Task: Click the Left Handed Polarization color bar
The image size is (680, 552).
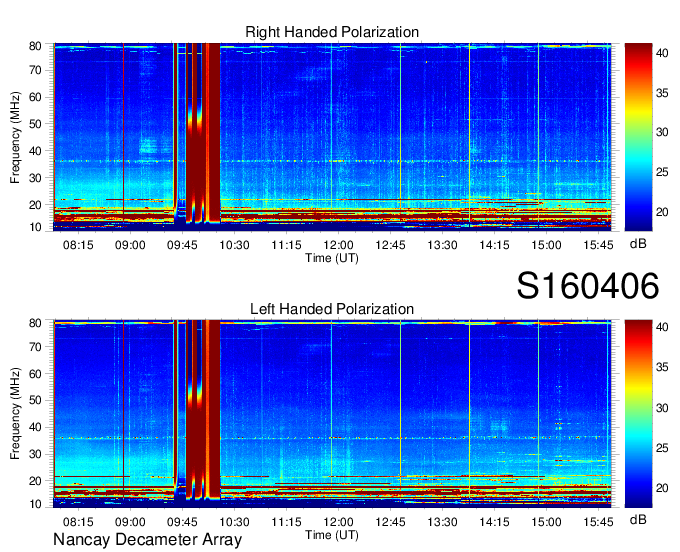Action: click(638, 414)
